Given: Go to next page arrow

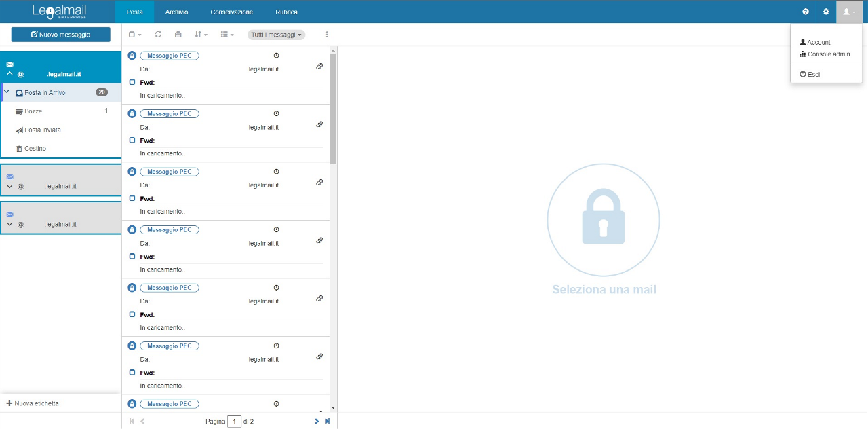Looking at the screenshot, I should click(317, 422).
